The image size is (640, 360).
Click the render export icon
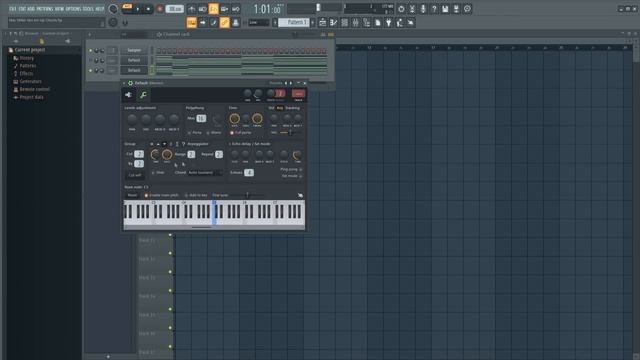point(456,9)
